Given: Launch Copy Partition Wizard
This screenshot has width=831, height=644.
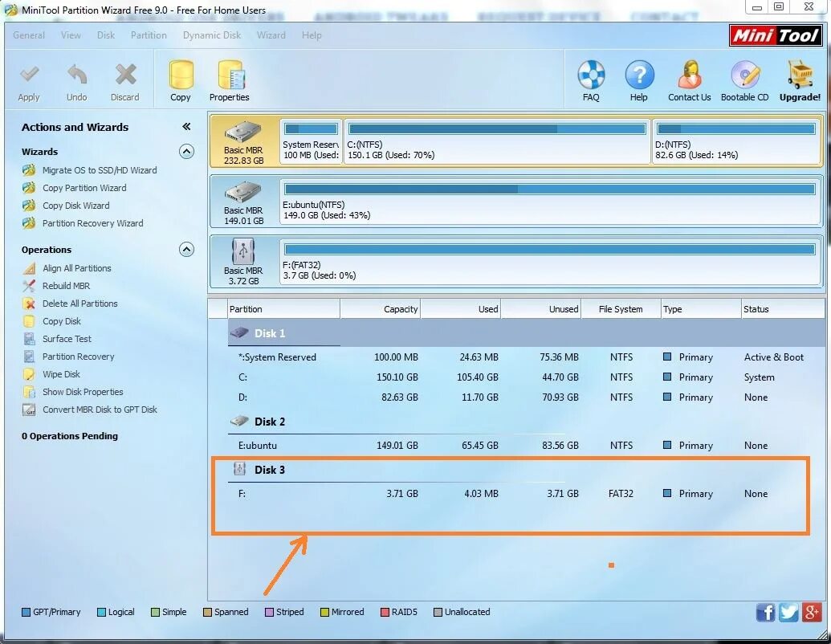Looking at the screenshot, I should coord(84,188).
